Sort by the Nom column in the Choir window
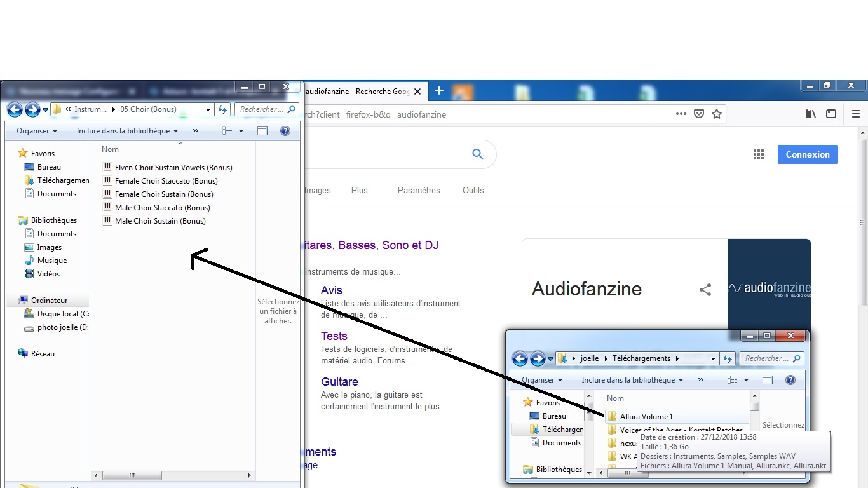 [x=111, y=149]
